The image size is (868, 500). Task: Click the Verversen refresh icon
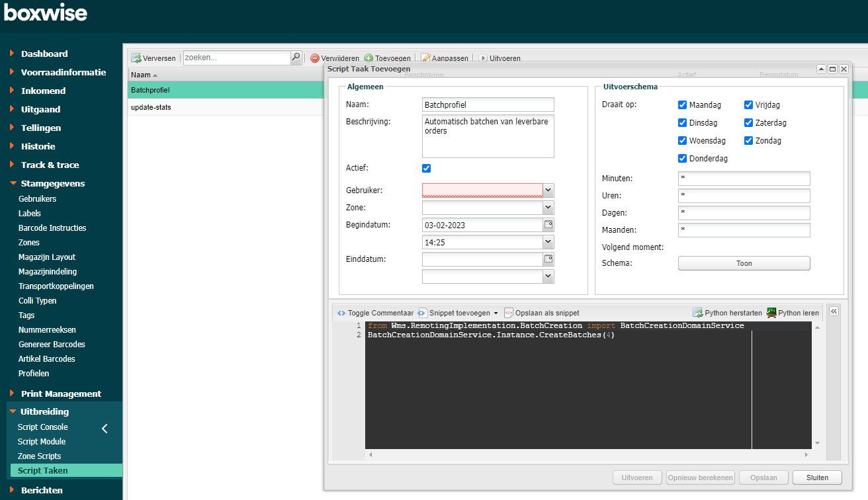pos(136,58)
